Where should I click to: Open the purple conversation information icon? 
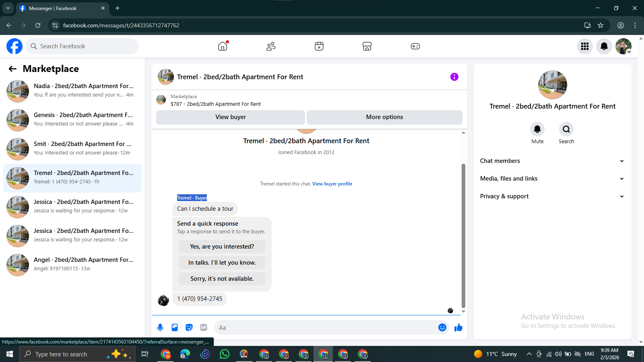(x=454, y=77)
